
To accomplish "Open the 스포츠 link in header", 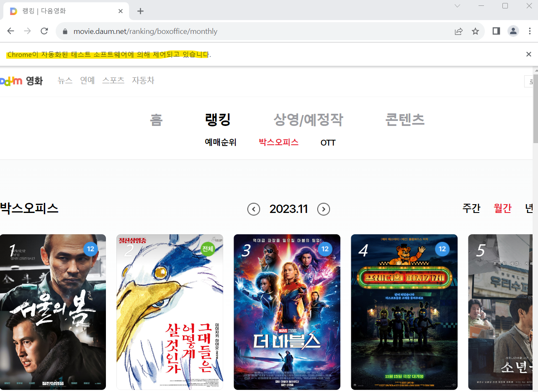I will tap(113, 80).
